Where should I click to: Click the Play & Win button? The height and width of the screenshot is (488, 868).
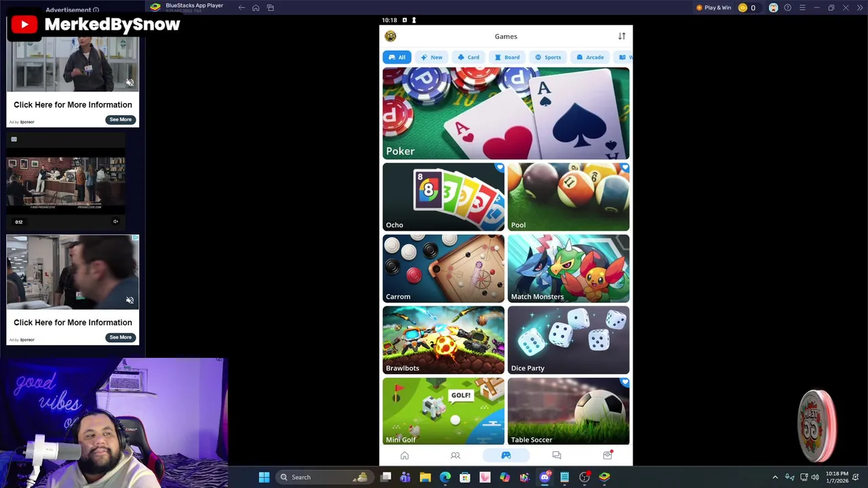tap(713, 7)
